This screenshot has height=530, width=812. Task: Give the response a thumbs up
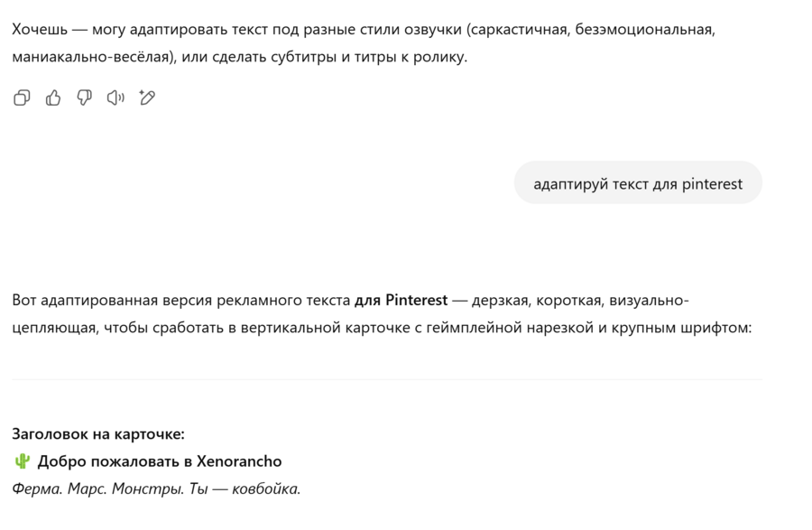[x=53, y=98]
